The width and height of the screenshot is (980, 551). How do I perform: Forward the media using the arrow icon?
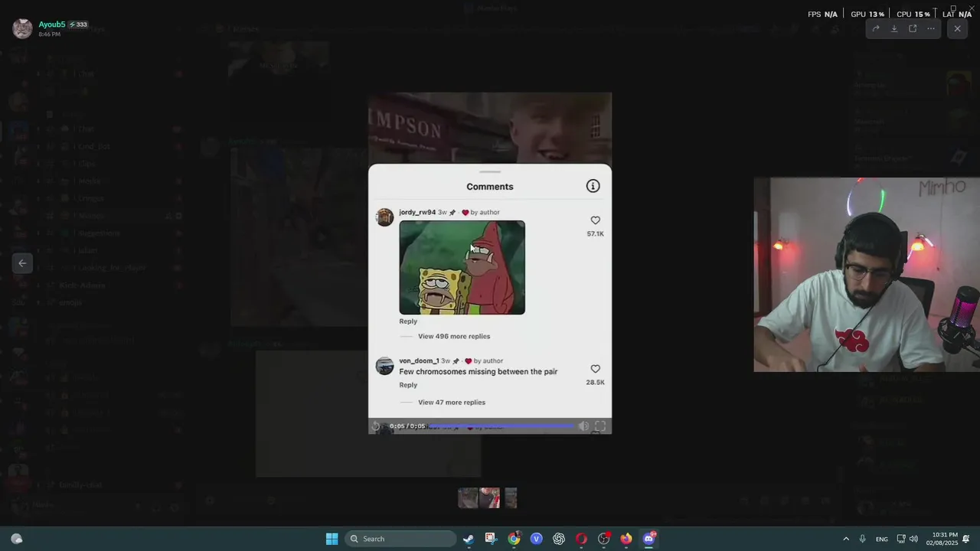(x=876, y=29)
